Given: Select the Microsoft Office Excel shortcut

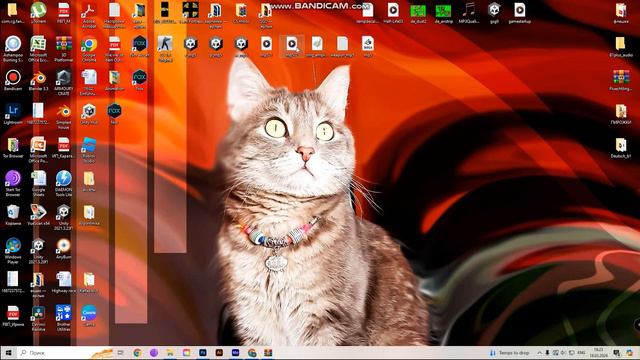Looking at the screenshot, I should click(x=38, y=49).
